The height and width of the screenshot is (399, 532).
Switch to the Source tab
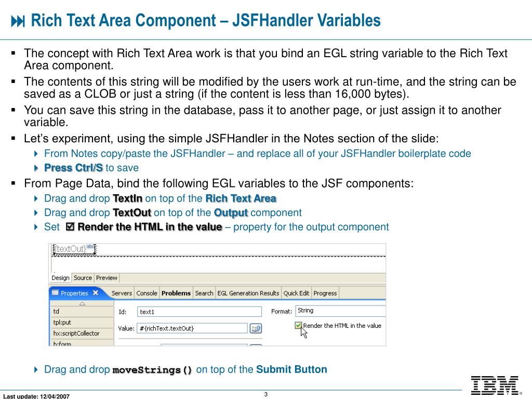(x=83, y=278)
